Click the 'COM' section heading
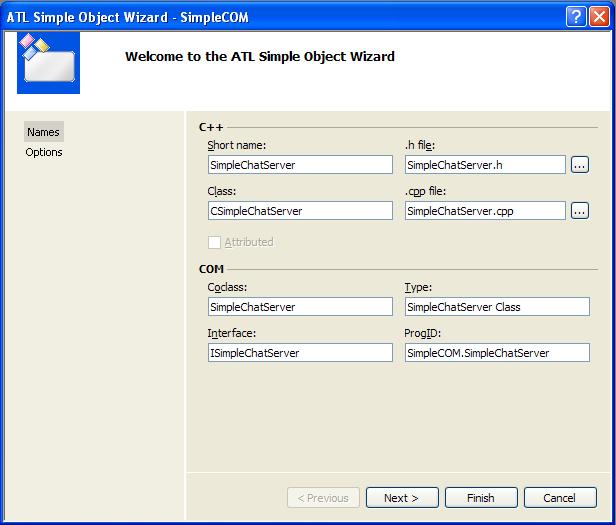Viewport: 616px width, 525px height. [x=211, y=269]
